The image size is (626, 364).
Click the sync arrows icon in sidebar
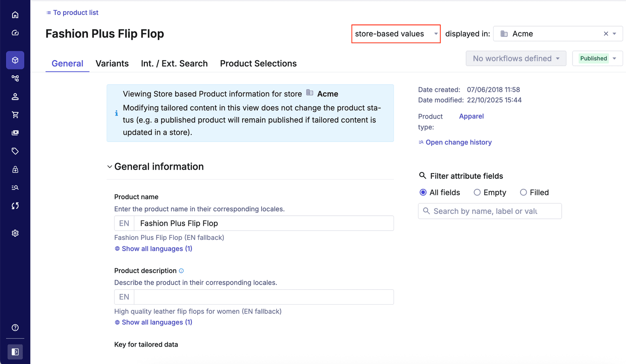pyautogui.click(x=15, y=205)
